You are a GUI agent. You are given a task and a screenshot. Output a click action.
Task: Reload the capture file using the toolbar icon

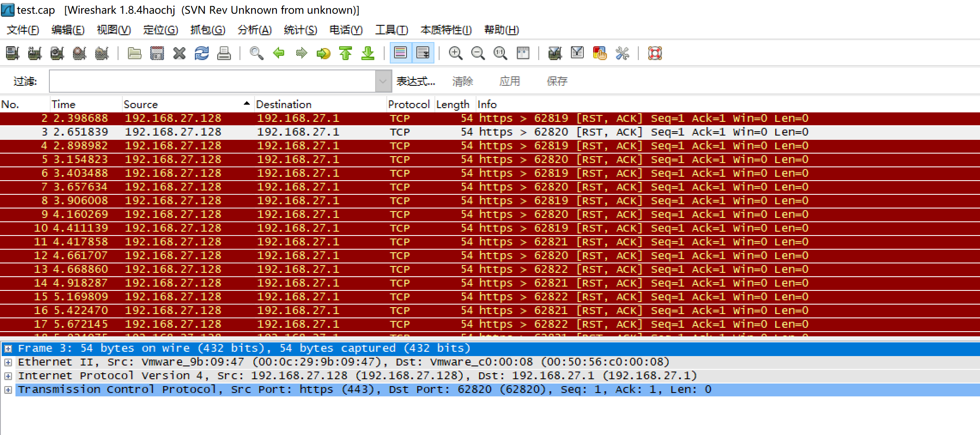tap(201, 53)
